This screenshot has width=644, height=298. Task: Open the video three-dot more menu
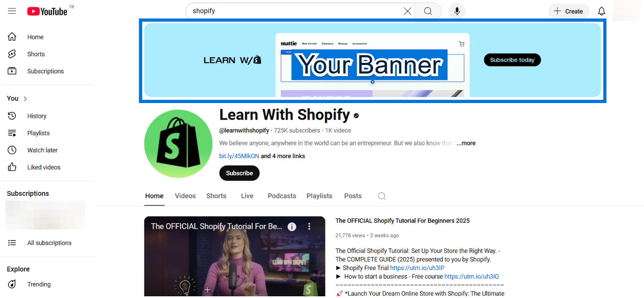click(309, 227)
